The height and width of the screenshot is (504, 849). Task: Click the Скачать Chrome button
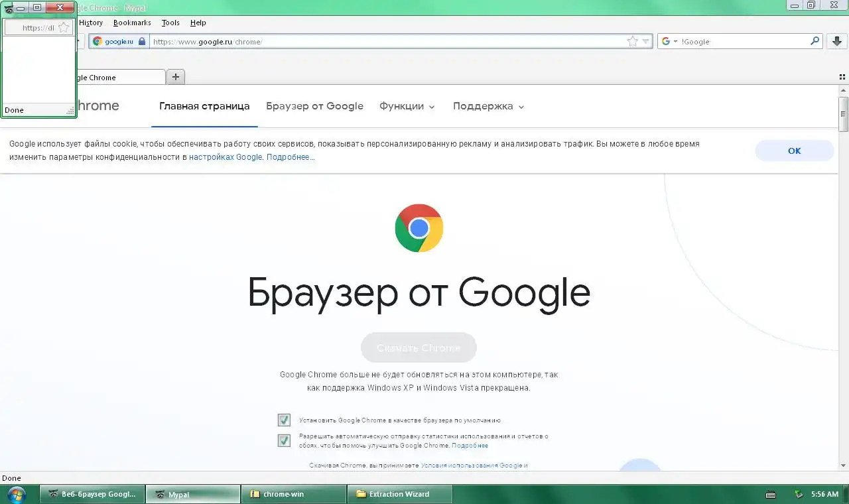point(419,347)
